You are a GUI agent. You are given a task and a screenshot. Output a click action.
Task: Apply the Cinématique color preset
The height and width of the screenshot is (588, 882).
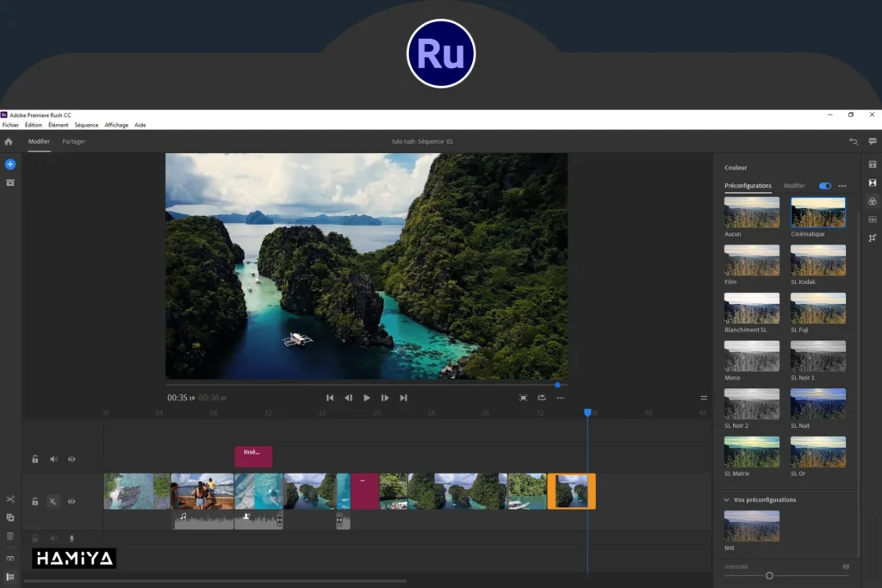tap(818, 213)
